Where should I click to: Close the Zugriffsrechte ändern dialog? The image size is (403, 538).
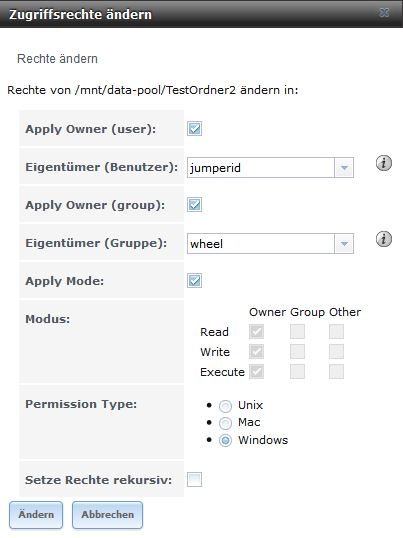point(384,13)
